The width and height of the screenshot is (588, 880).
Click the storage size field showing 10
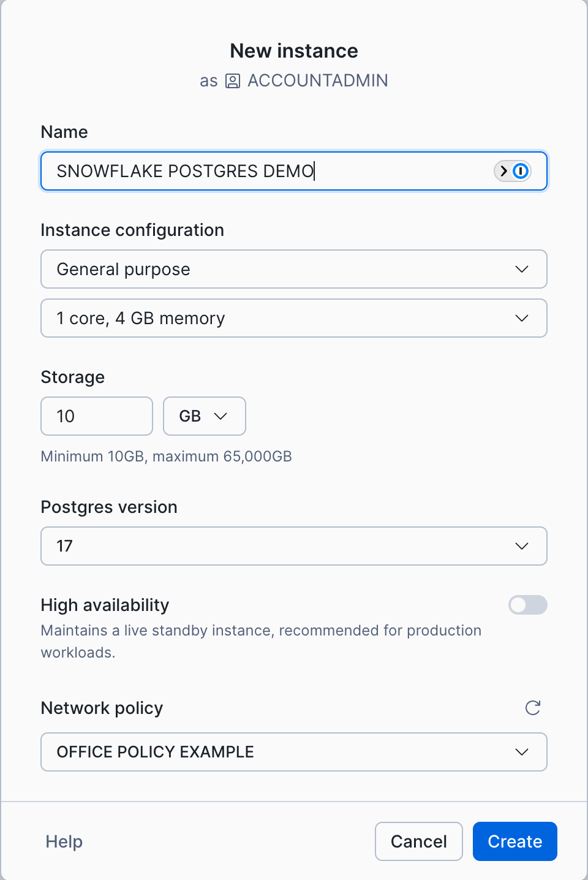point(96,416)
